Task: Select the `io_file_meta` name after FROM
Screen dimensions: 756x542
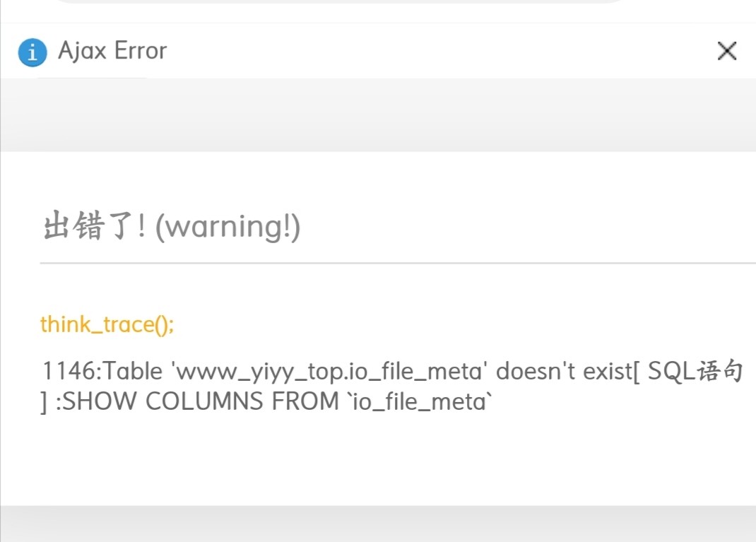Action: click(x=420, y=401)
